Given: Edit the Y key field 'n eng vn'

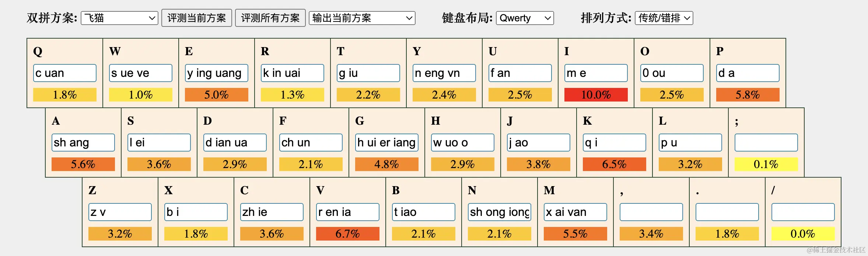Looking at the screenshot, I should [444, 73].
